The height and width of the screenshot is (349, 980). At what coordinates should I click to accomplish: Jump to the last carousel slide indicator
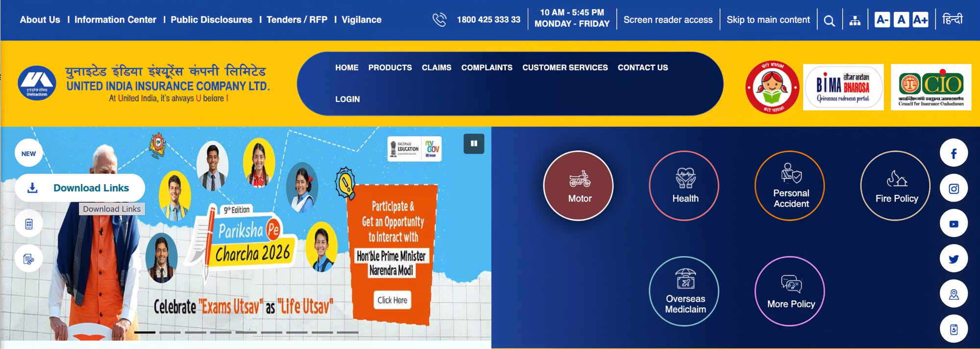(348, 332)
